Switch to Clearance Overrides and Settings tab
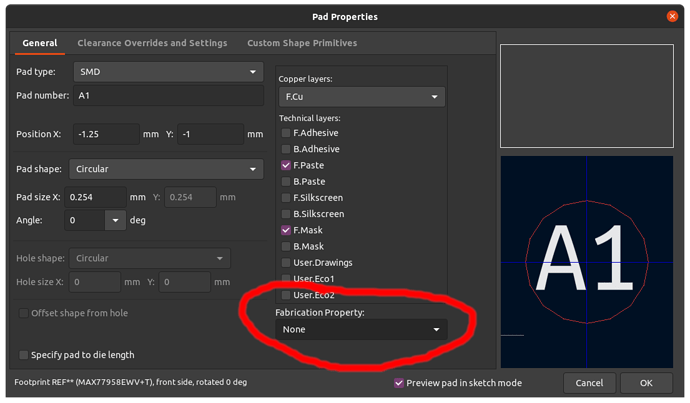 point(152,43)
